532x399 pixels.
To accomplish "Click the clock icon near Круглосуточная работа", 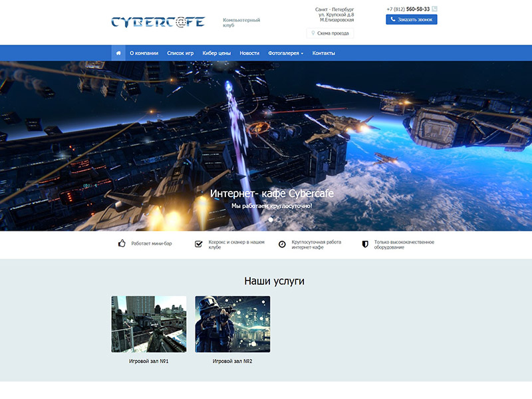I will pyautogui.click(x=282, y=244).
